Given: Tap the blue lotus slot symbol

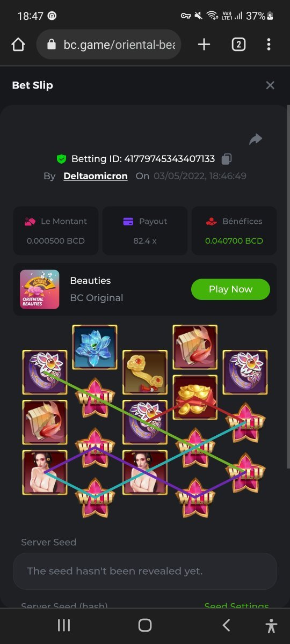Looking at the screenshot, I should 95,347.
